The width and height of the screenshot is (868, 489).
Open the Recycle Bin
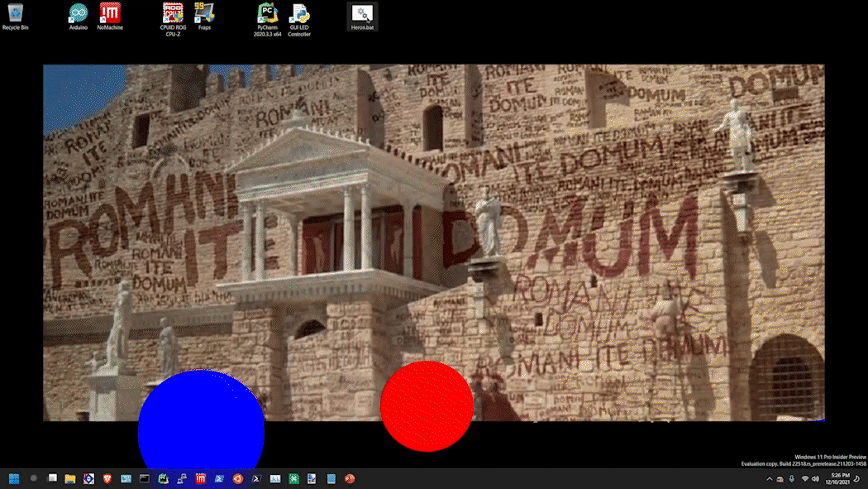tap(15, 14)
